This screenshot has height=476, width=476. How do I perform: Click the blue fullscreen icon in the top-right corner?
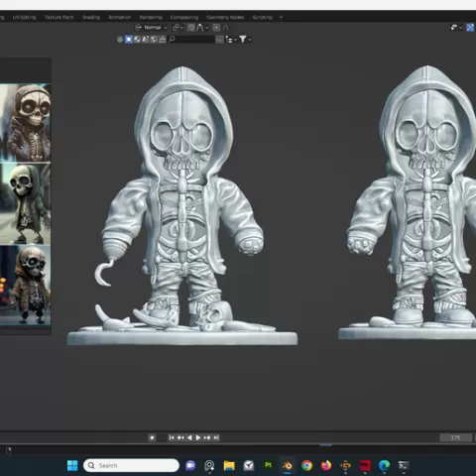click(470, 28)
